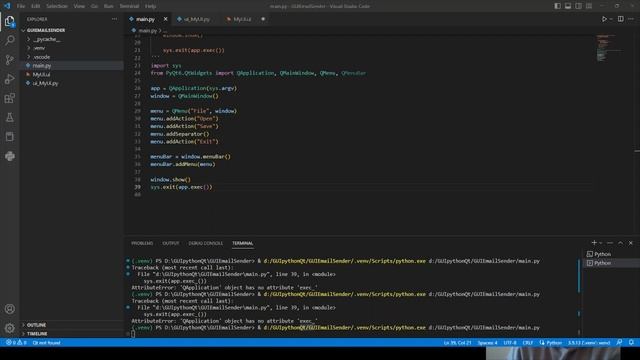
Task: Open the Manage gear menu
Action: click(x=10, y=328)
